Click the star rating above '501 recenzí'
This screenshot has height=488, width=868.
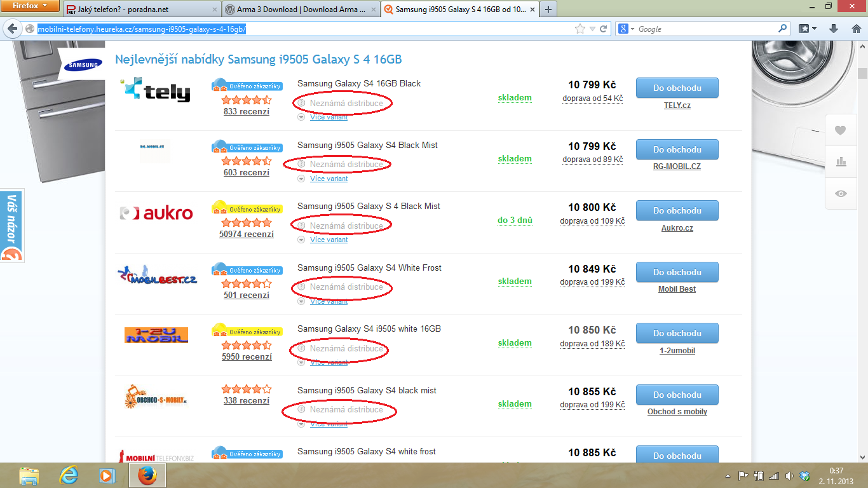[x=247, y=284]
